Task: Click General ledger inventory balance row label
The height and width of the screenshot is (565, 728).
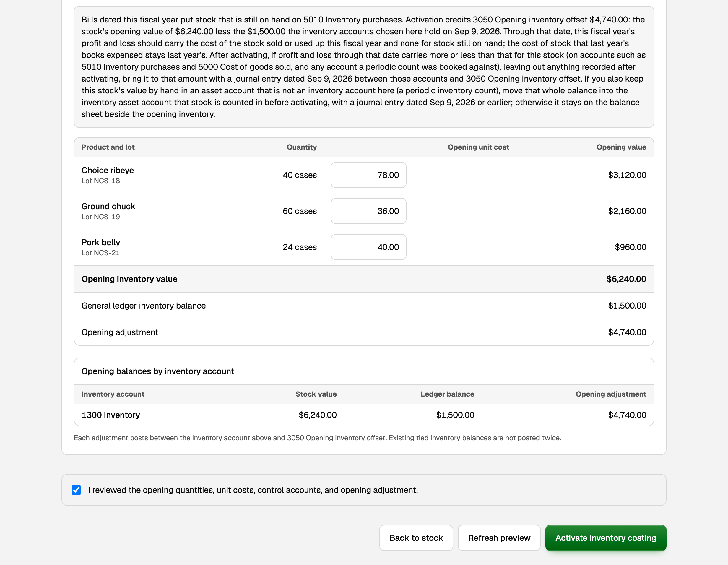Action: (144, 306)
